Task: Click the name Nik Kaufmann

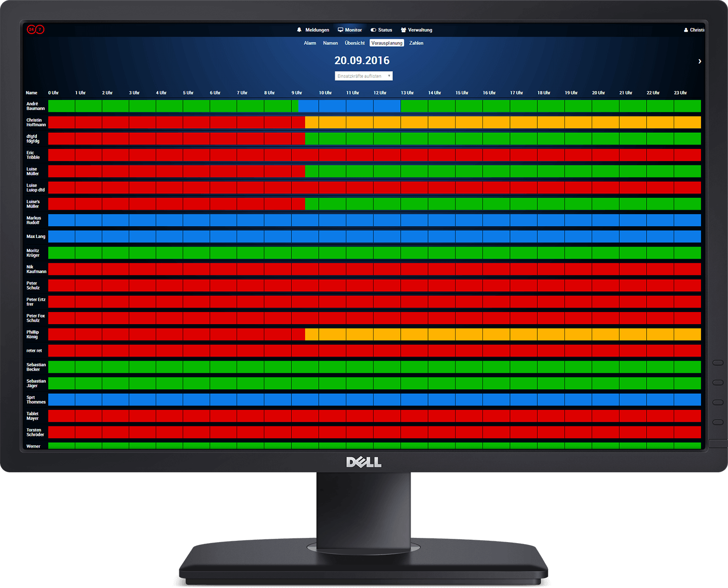Action: coord(36,269)
